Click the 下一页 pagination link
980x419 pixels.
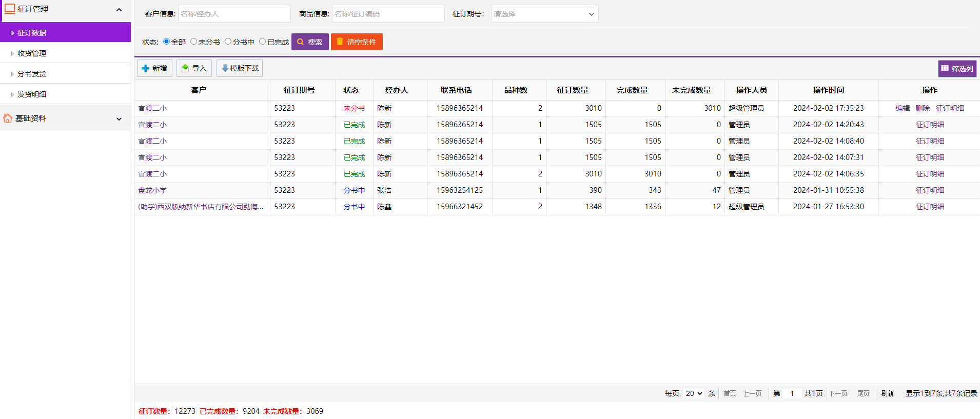[x=838, y=393]
